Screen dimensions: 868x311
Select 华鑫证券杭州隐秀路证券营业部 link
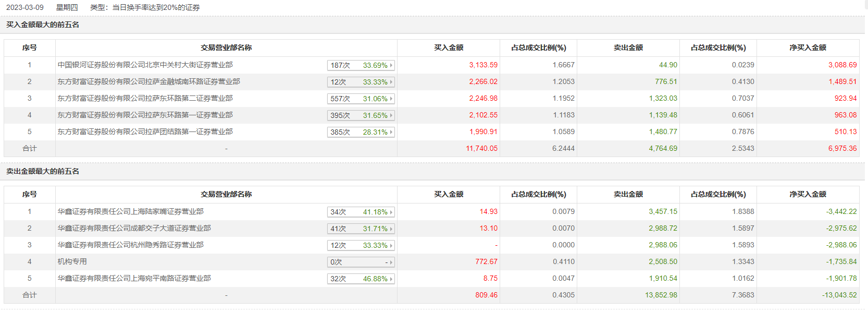(x=130, y=245)
